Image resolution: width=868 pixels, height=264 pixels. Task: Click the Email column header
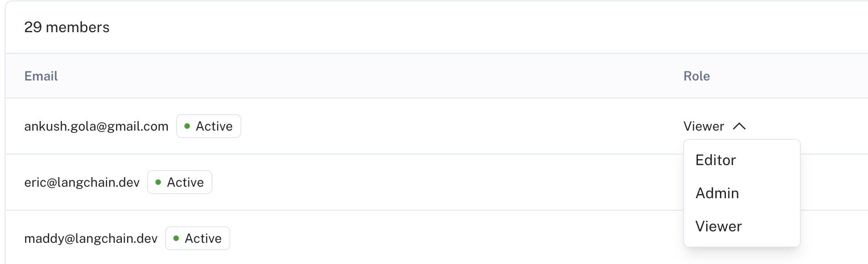[41, 76]
